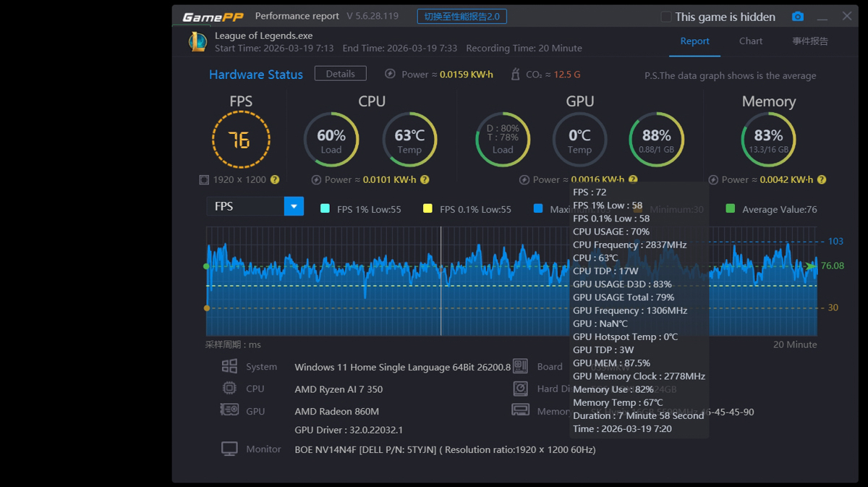868x487 pixels.
Task: Click the Details button
Action: [x=340, y=74]
